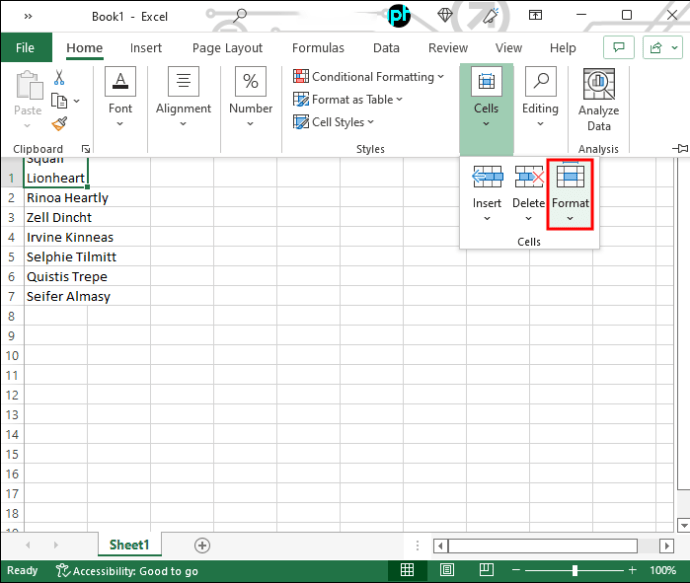
Task: Select the Sheet1 worksheet tab
Action: 129,545
